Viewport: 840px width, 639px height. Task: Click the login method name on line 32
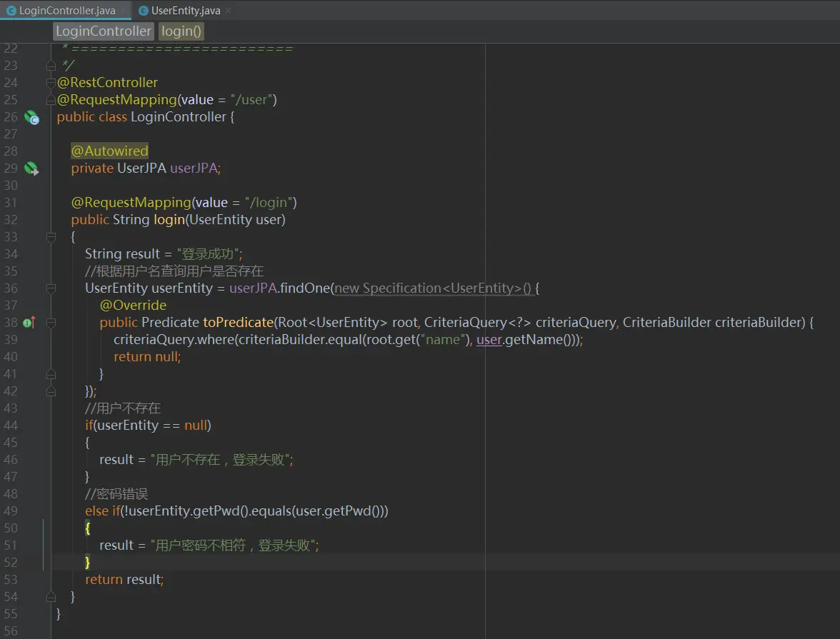click(169, 220)
